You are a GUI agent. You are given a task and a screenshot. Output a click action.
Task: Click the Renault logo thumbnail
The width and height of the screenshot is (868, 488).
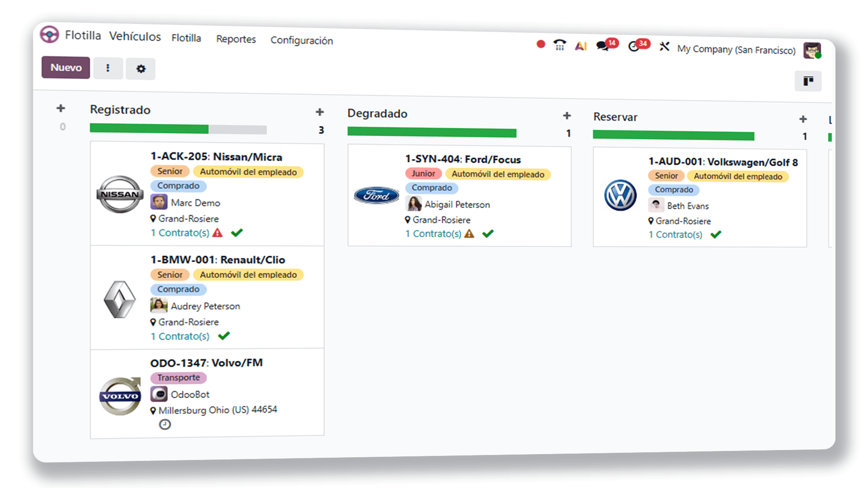(x=120, y=299)
